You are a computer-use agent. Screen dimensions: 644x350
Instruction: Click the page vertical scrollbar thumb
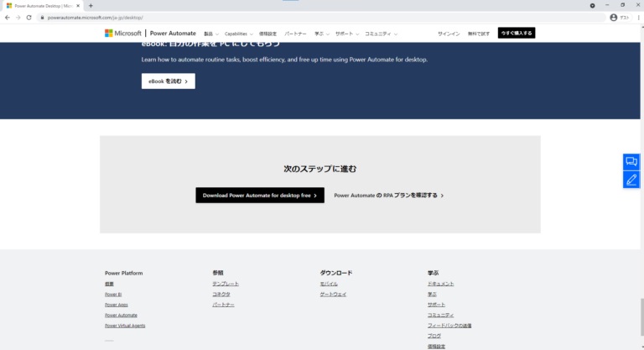642,317
